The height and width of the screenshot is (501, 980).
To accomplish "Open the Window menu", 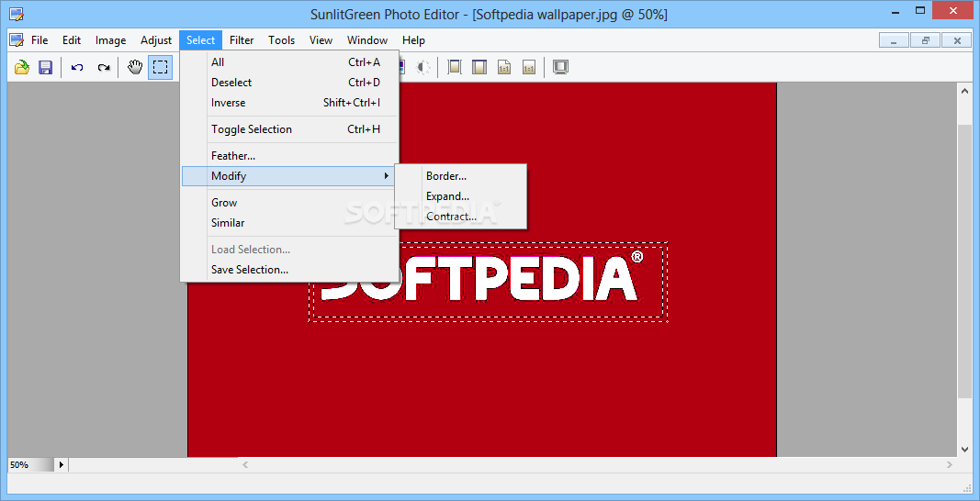I will pyautogui.click(x=367, y=40).
